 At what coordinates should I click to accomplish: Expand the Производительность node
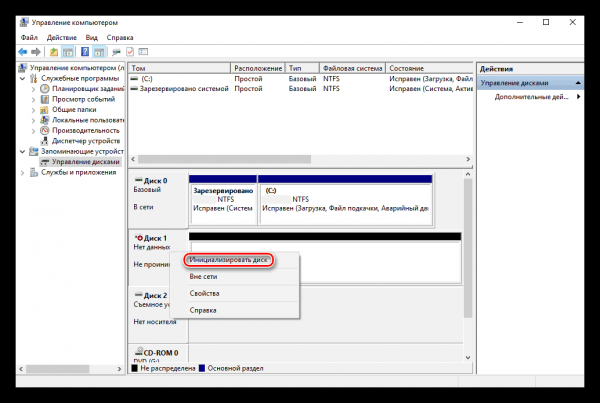click(x=33, y=131)
